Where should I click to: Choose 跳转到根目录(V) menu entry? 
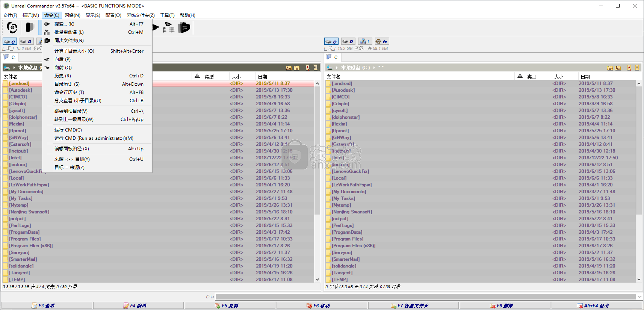point(97,111)
